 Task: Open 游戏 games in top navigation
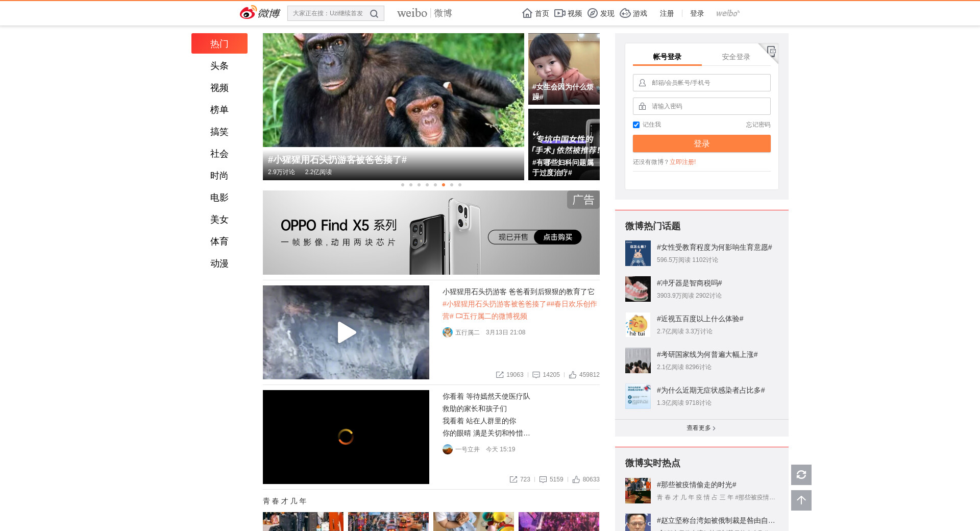633,13
